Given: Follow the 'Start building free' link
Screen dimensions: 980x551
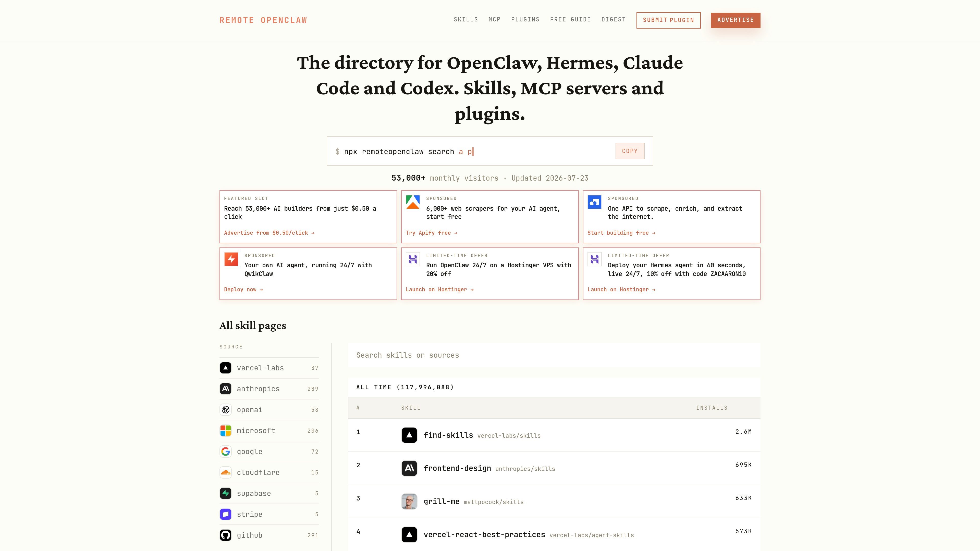Looking at the screenshot, I should click(x=622, y=233).
